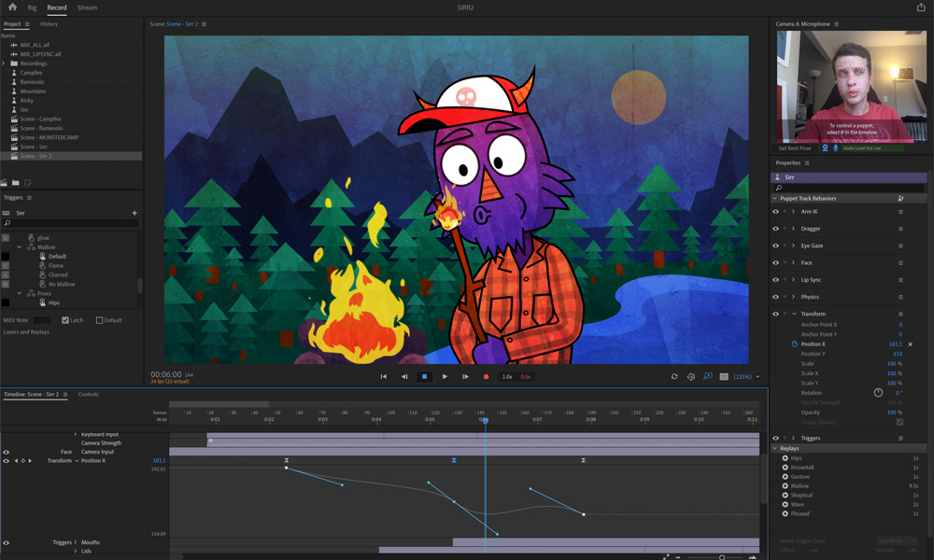Switch to the Stream tab
This screenshot has width=934, height=560.
87,7
